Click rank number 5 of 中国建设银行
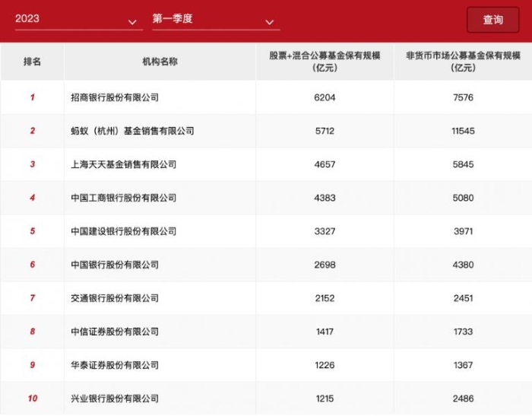The image size is (532, 416). click(x=32, y=231)
